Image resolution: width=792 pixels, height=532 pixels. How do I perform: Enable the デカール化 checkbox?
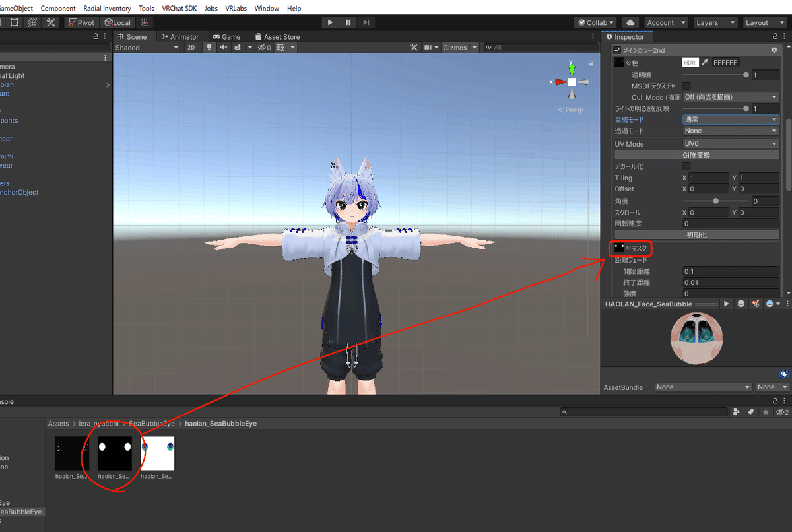[x=686, y=166]
